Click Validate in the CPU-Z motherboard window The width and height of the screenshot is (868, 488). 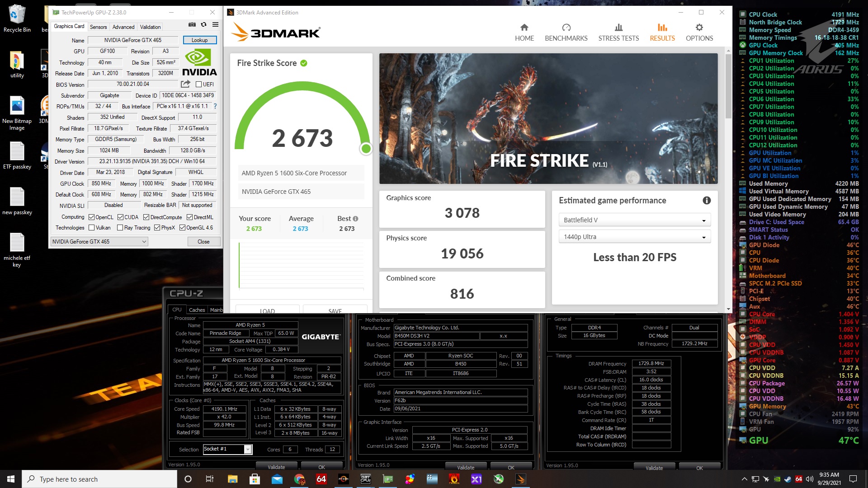(466, 467)
